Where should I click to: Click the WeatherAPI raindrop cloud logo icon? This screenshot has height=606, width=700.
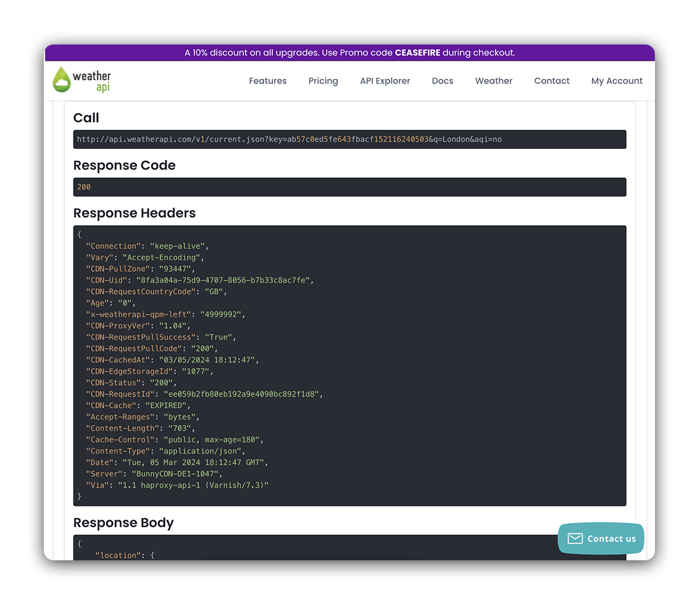click(62, 80)
